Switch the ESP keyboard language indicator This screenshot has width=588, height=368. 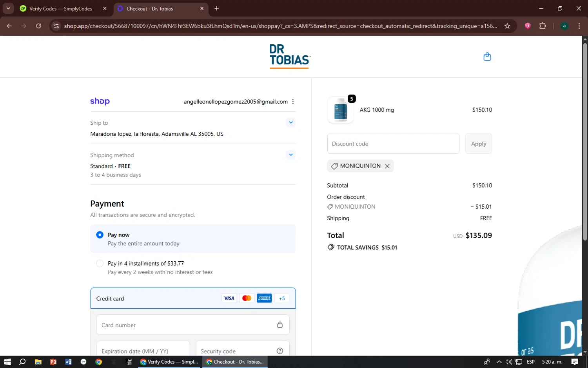pyautogui.click(x=531, y=362)
